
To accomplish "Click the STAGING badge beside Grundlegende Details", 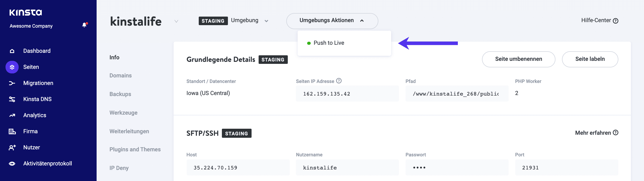I will click(273, 60).
